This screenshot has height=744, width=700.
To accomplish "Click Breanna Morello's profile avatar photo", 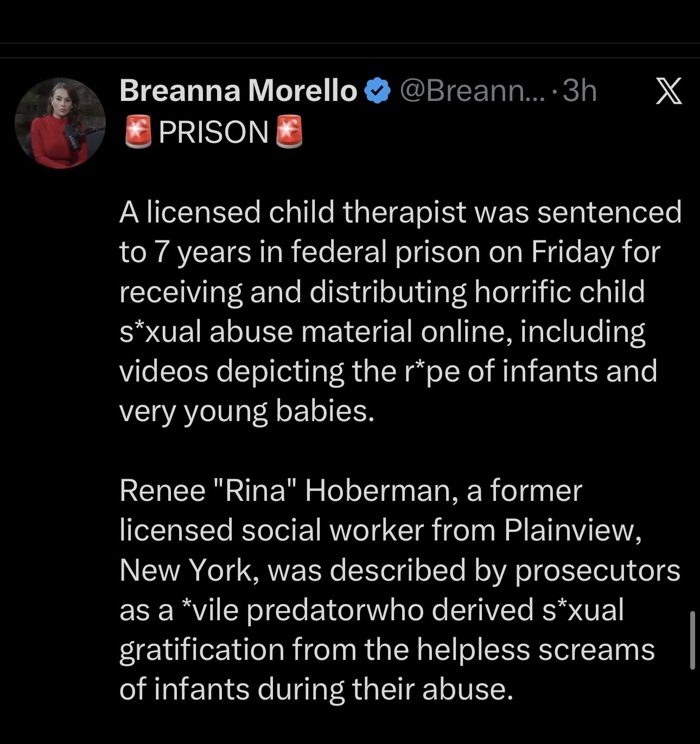I will pyautogui.click(x=60, y=123).
